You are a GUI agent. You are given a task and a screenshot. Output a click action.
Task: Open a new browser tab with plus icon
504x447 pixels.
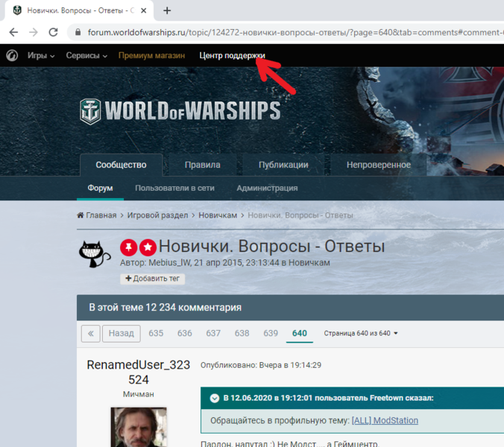[x=167, y=10]
